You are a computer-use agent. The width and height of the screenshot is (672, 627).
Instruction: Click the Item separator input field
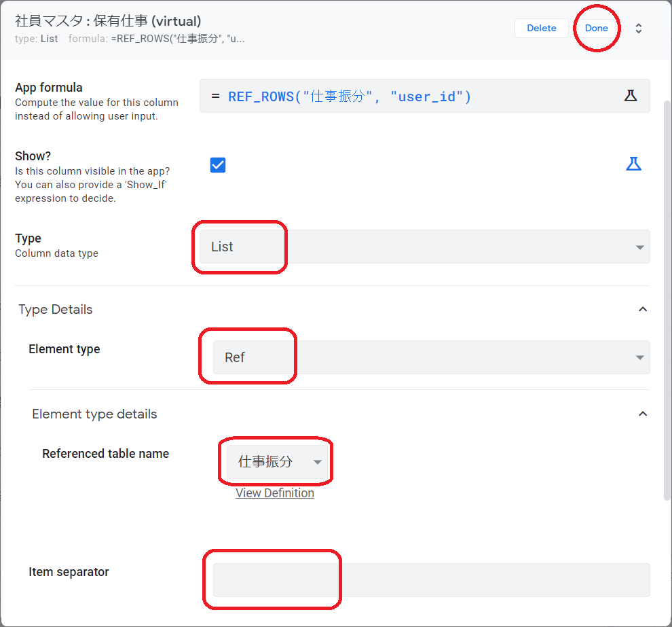coord(428,579)
